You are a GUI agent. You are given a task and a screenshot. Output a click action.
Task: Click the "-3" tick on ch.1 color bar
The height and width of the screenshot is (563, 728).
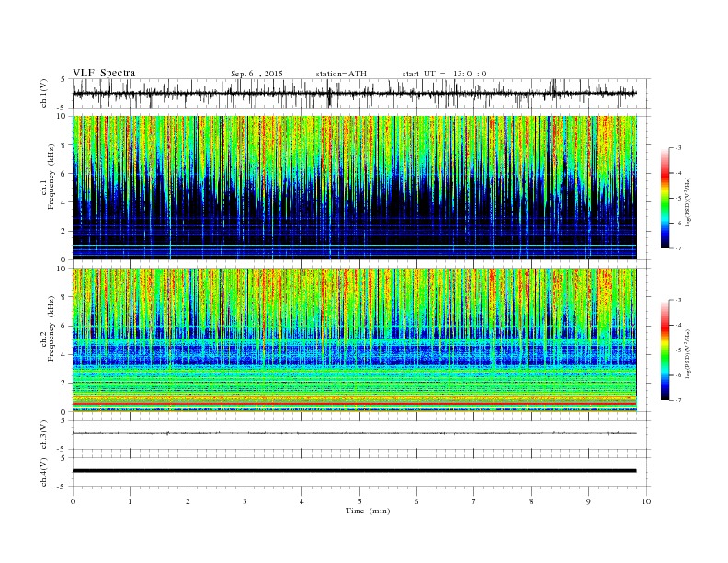point(678,148)
